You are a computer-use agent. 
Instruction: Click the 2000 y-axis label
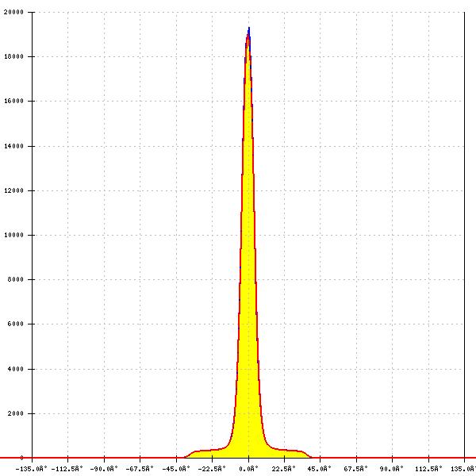click(16, 413)
